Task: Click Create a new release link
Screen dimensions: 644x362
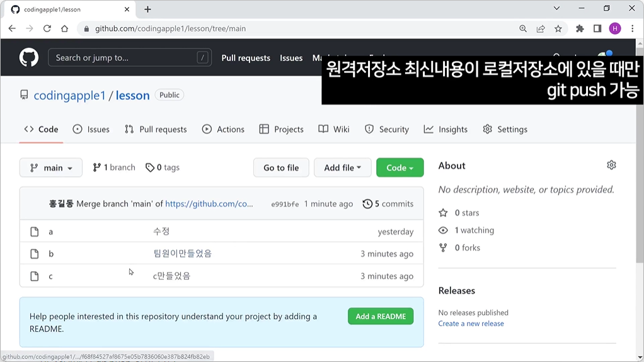Action: tap(471, 324)
